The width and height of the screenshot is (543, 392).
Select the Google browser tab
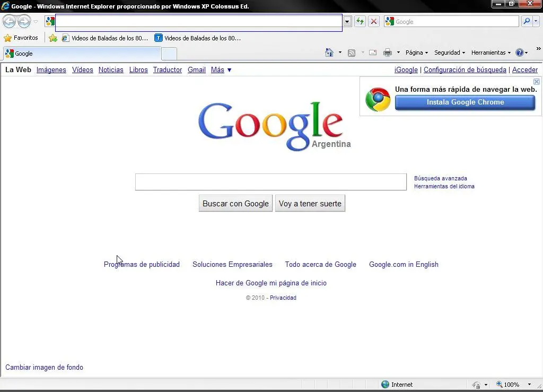pos(82,54)
